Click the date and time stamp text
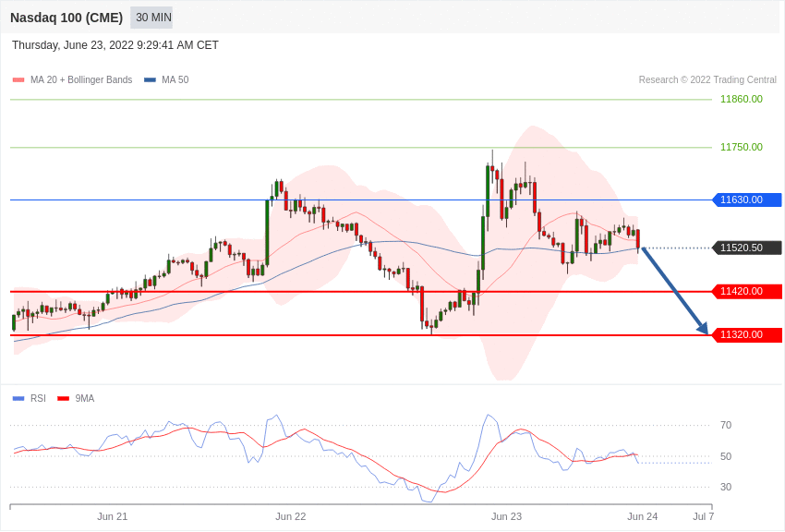This screenshot has height=532, width=785. pyautogui.click(x=115, y=45)
